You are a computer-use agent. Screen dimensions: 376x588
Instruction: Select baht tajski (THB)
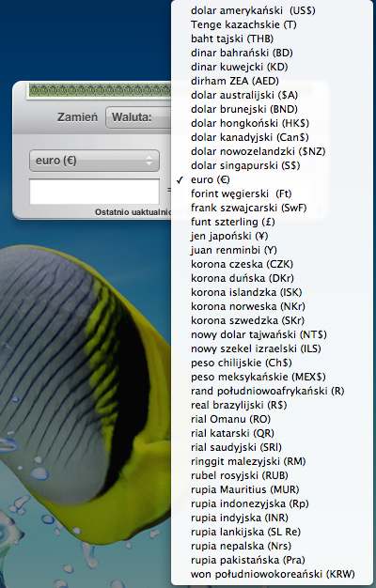[272, 39]
